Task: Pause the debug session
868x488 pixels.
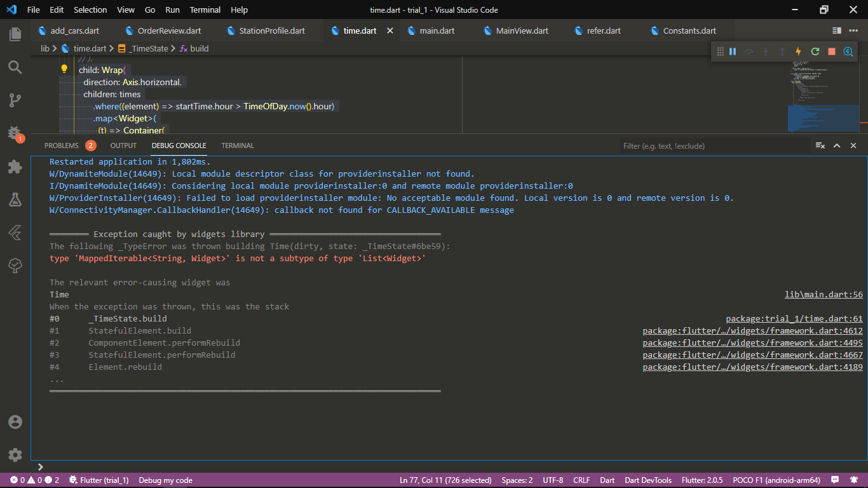Action: [x=733, y=51]
